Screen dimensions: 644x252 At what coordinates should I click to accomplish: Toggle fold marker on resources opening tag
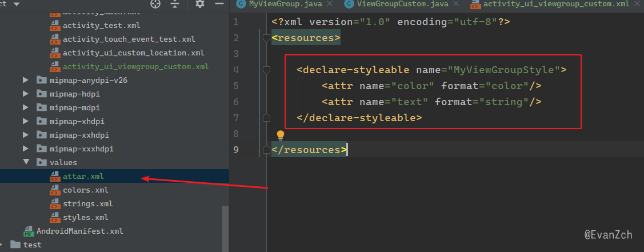[x=266, y=38]
